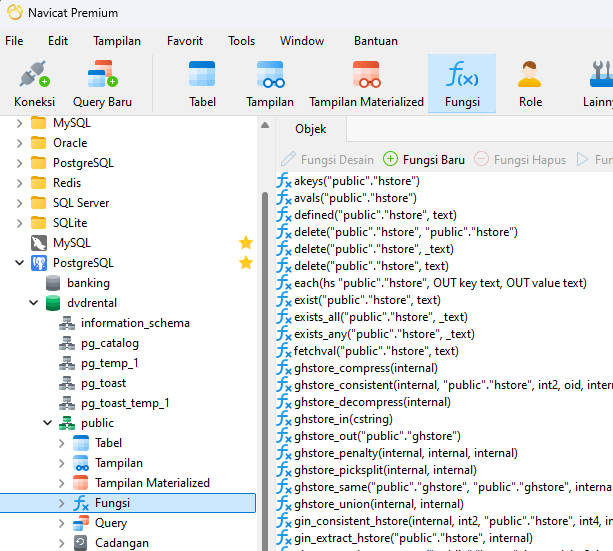Click Fungsi Baru to create function
Screen dimensions: 613x551
pyautogui.click(x=424, y=160)
